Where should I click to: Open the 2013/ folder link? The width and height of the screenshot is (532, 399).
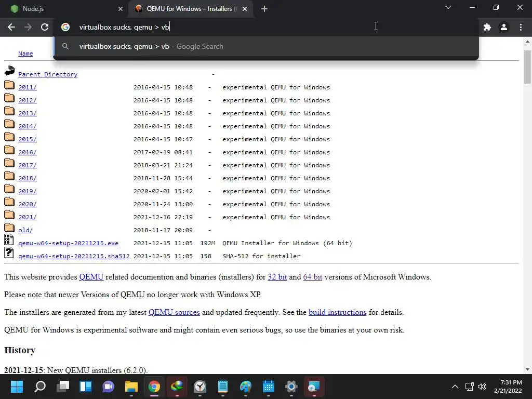click(28, 113)
